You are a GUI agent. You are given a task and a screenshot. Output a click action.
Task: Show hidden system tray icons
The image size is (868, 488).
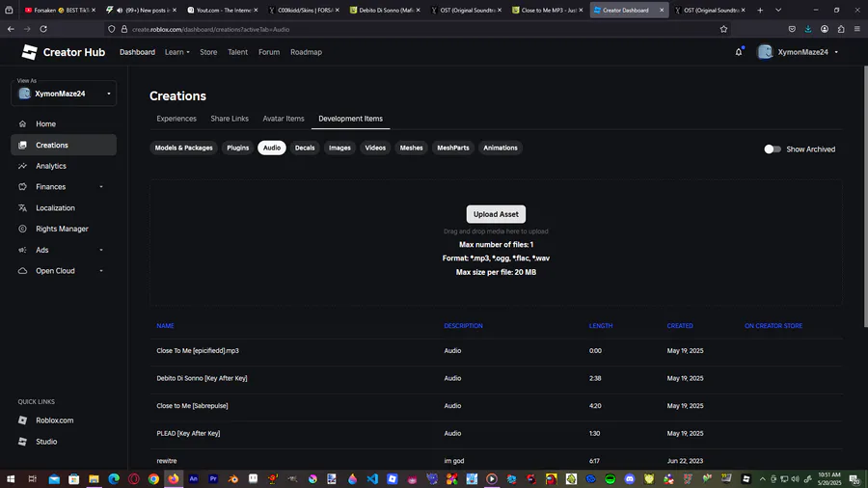pos(762,479)
